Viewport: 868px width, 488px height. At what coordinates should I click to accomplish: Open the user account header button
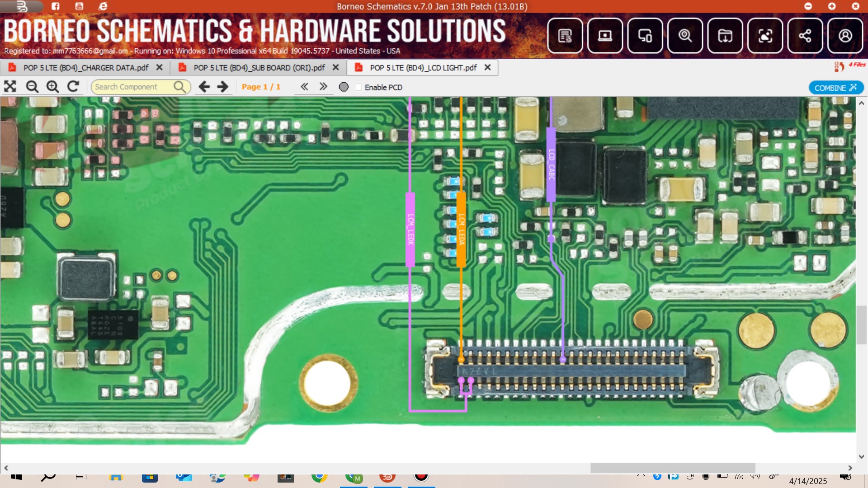click(x=845, y=36)
